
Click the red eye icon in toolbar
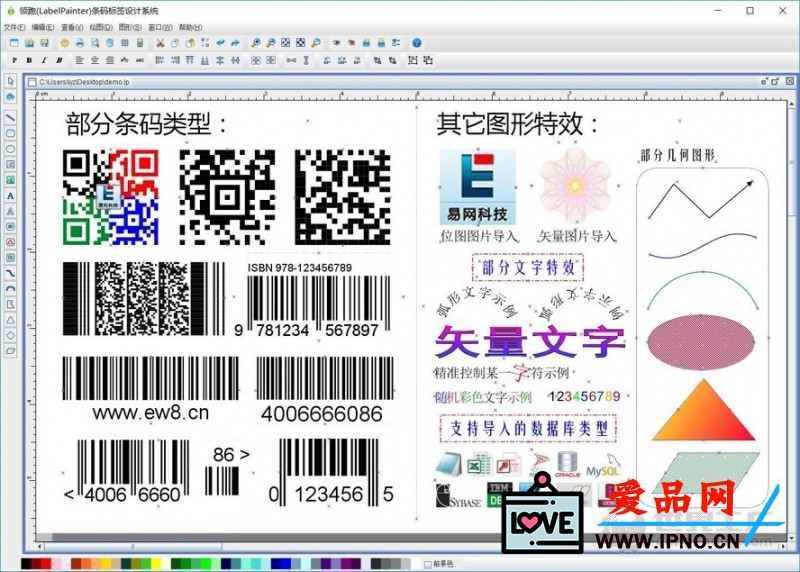(351, 43)
